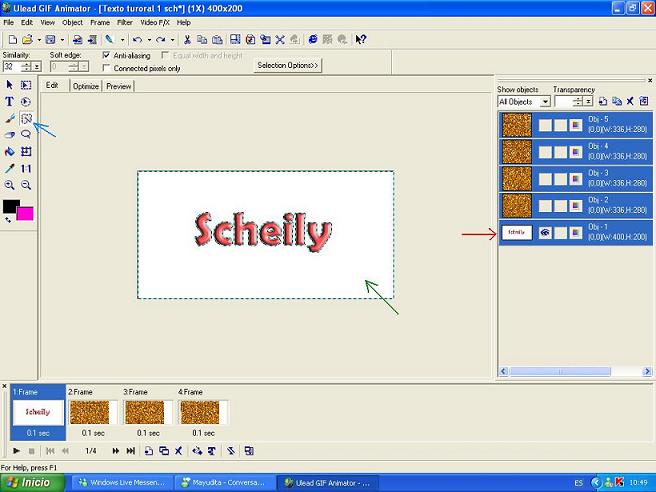Click the Paste toolbar icon

point(217,39)
